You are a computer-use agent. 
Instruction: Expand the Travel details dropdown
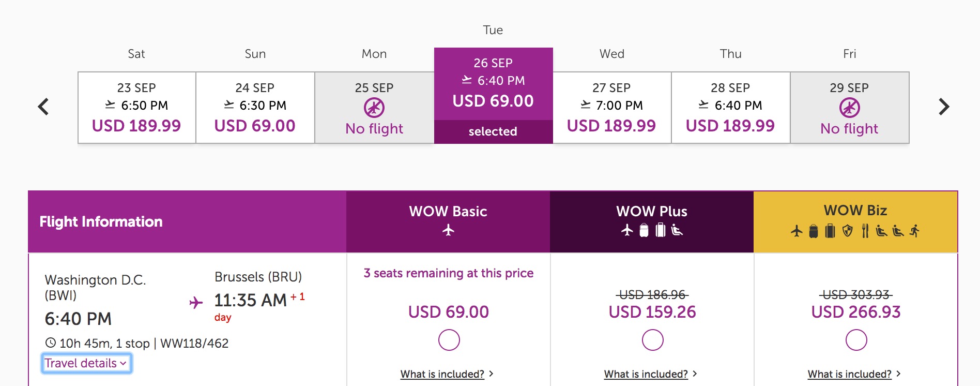86,363
